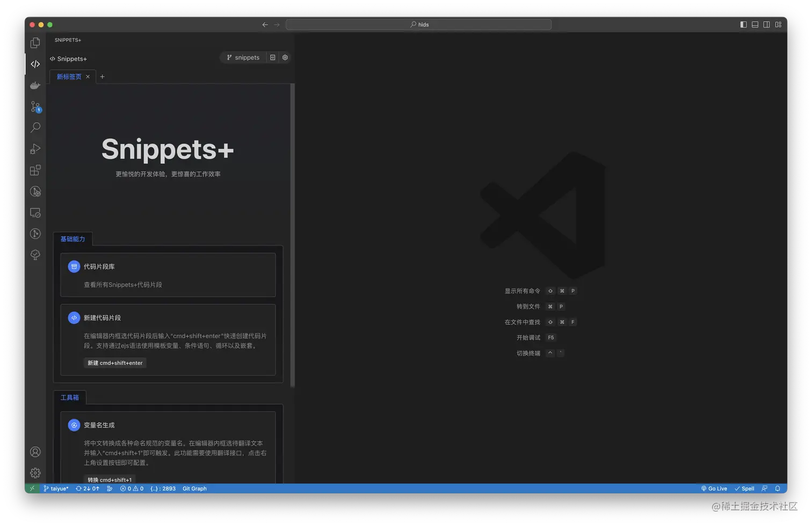Open the snippets branch selector
The image size is (812, 526).
tap(243, 57)
